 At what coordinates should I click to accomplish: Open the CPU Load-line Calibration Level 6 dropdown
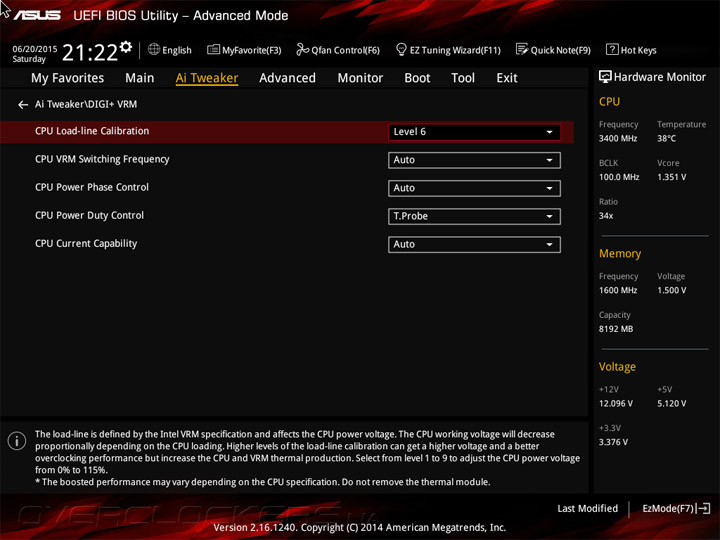pyautogui.click(x=474, y=132)
